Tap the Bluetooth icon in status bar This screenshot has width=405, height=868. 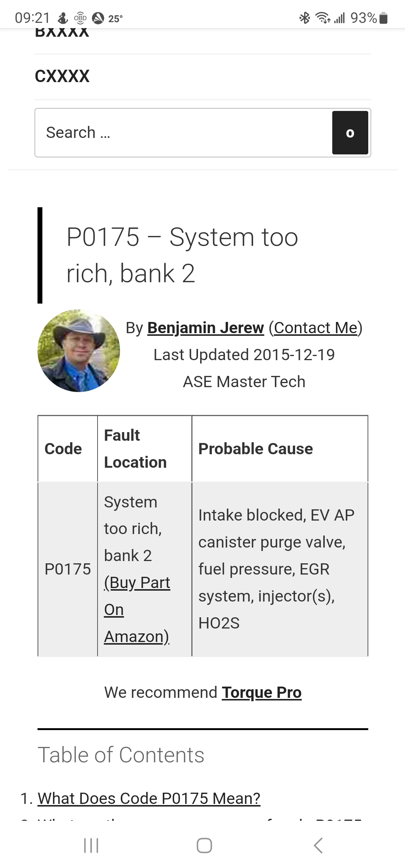pos(304,18)
